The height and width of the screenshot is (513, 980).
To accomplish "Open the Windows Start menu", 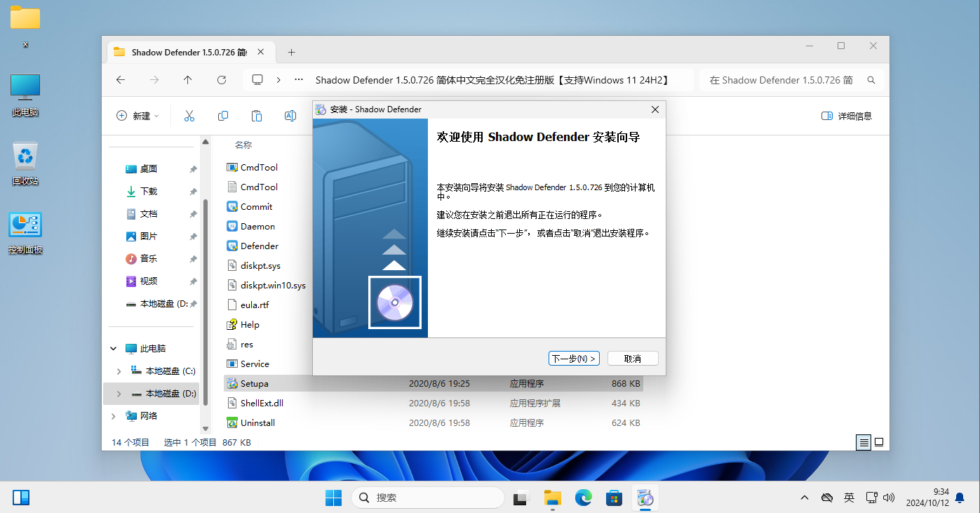I will pos(333,498).
